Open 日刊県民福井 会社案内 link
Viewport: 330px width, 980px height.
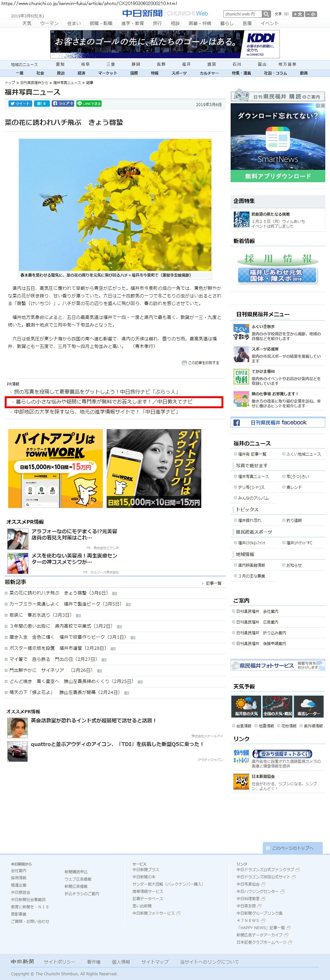pos(257,611)
